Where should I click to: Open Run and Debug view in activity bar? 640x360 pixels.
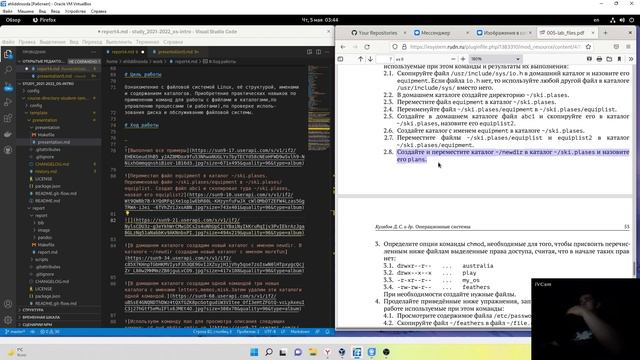point(8,102)
